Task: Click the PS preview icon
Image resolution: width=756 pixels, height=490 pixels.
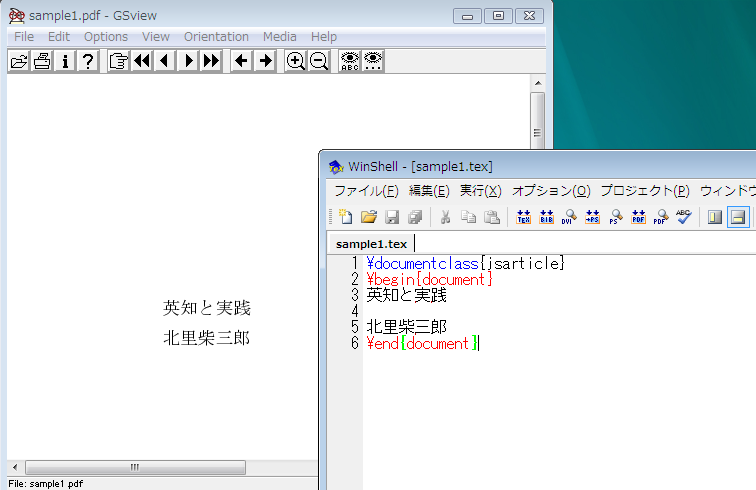Action: pyautogui.click(x=615, y=217)
